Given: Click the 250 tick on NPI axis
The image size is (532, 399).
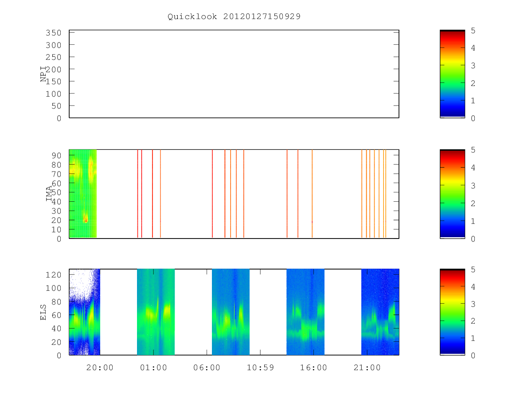Looking at the screenshot, I should pos(54,57).
